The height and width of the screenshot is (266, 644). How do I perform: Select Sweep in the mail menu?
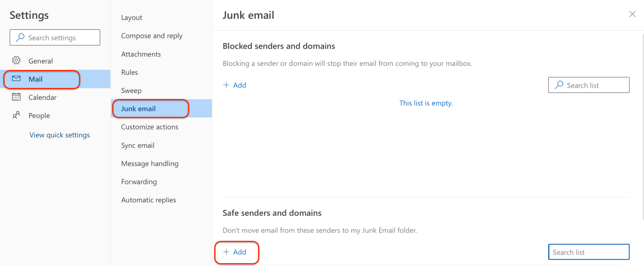(x=131, y=90)
